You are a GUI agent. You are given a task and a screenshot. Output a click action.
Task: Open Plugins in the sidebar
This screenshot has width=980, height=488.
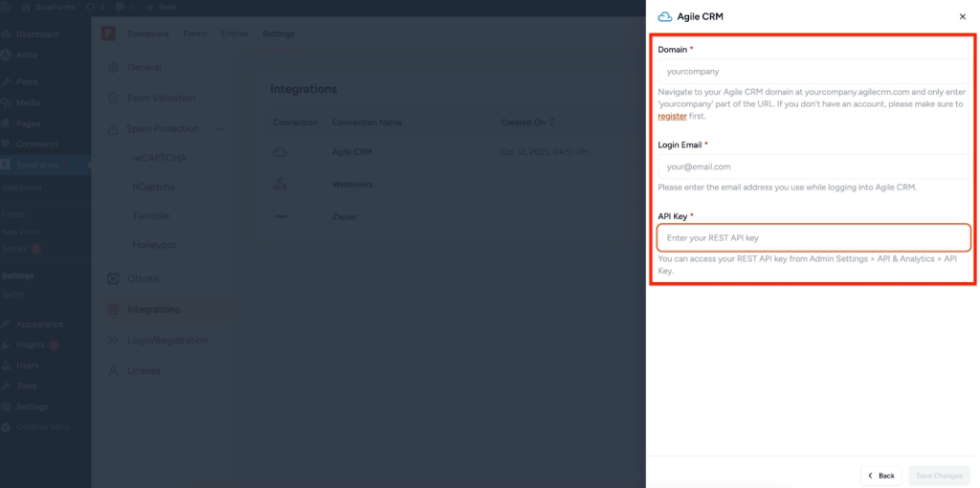31,344
